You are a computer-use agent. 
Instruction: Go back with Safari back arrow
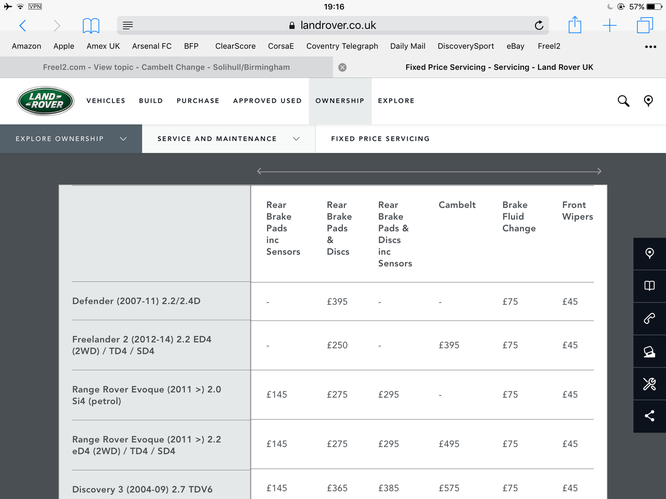[x=23, y=25]
